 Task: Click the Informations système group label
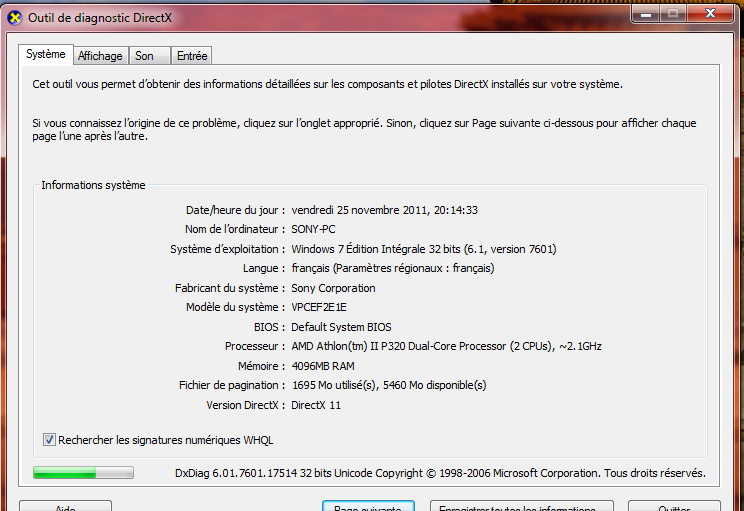click(x=93, y=185)
